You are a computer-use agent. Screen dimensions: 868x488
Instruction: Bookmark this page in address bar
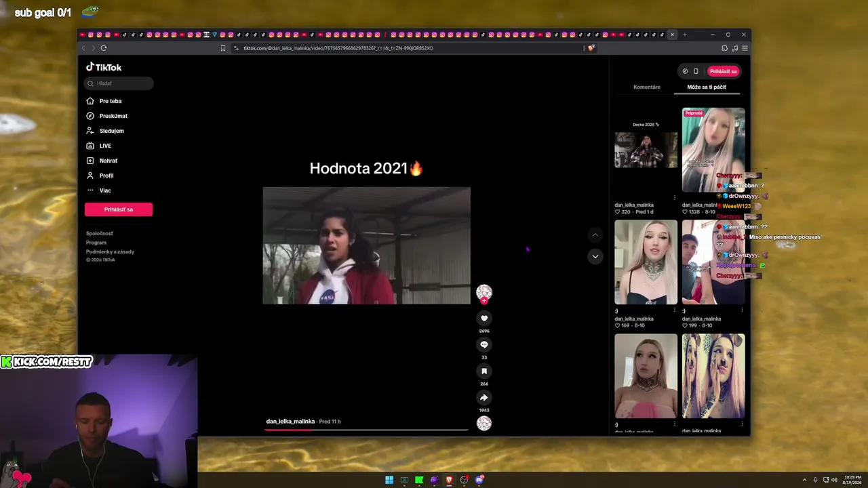(223, 48)
